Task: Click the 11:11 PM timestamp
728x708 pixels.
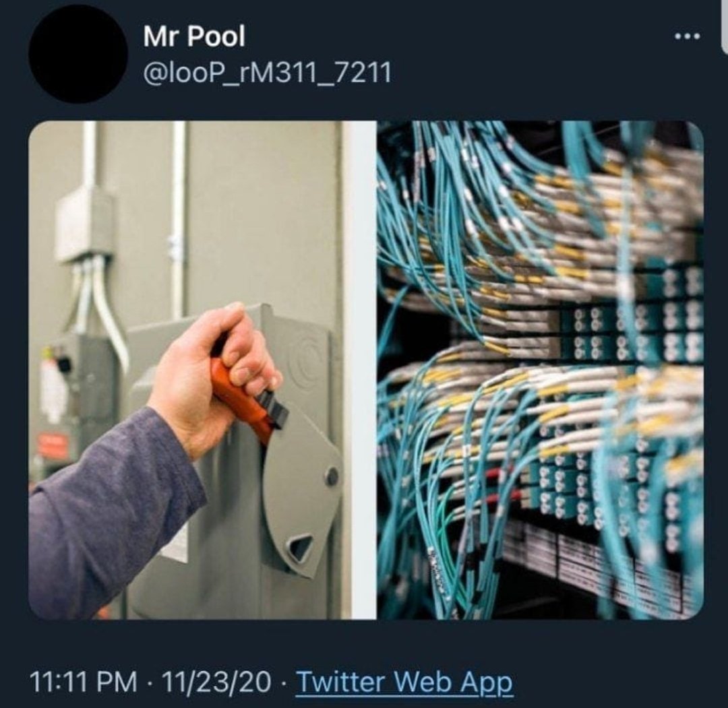Action: [84, 682]
